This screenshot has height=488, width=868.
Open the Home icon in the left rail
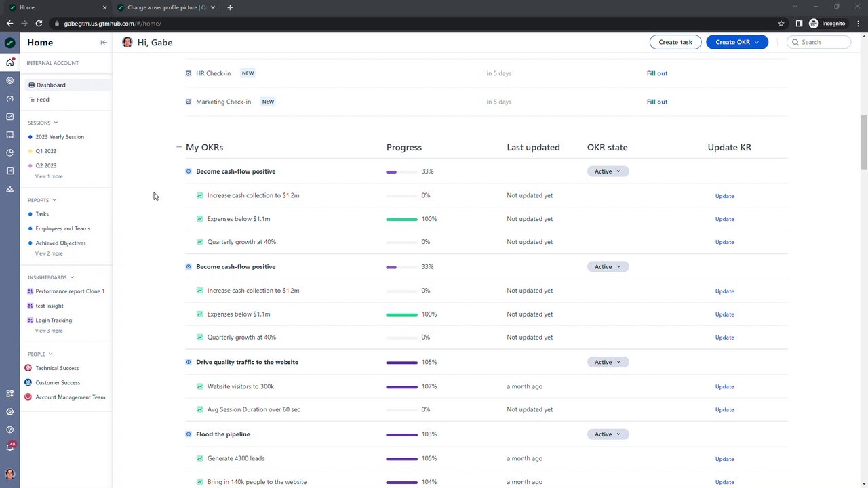tap(9, 62)
